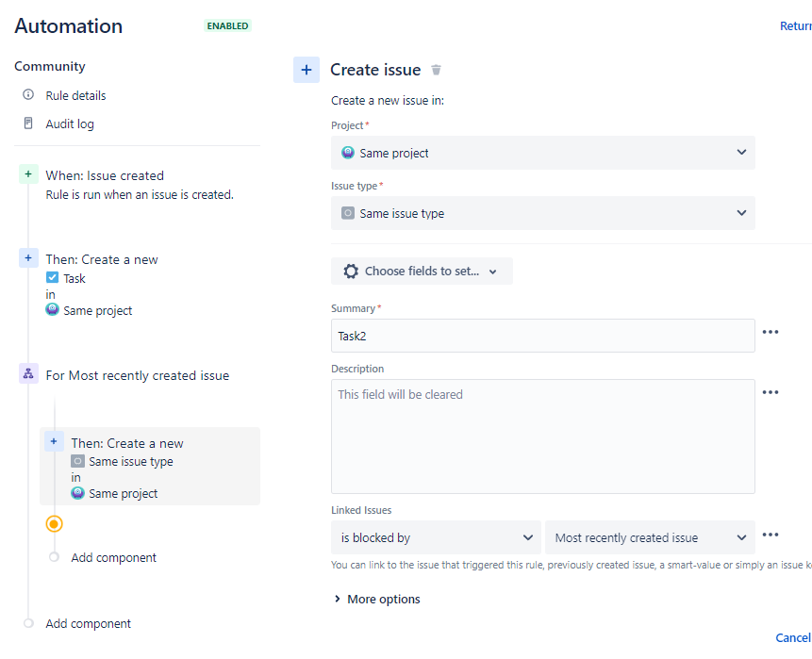The height and width of the screenshot is (659, 812).
Task: Select the green Issue created trigger icon
Action: click(28, 174)
